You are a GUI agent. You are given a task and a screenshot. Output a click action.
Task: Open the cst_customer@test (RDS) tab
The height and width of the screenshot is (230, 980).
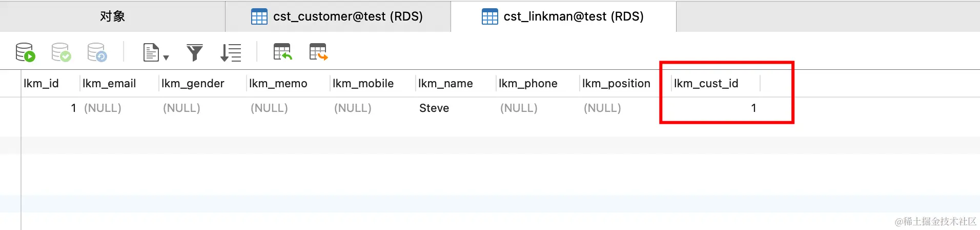(338, 16)
